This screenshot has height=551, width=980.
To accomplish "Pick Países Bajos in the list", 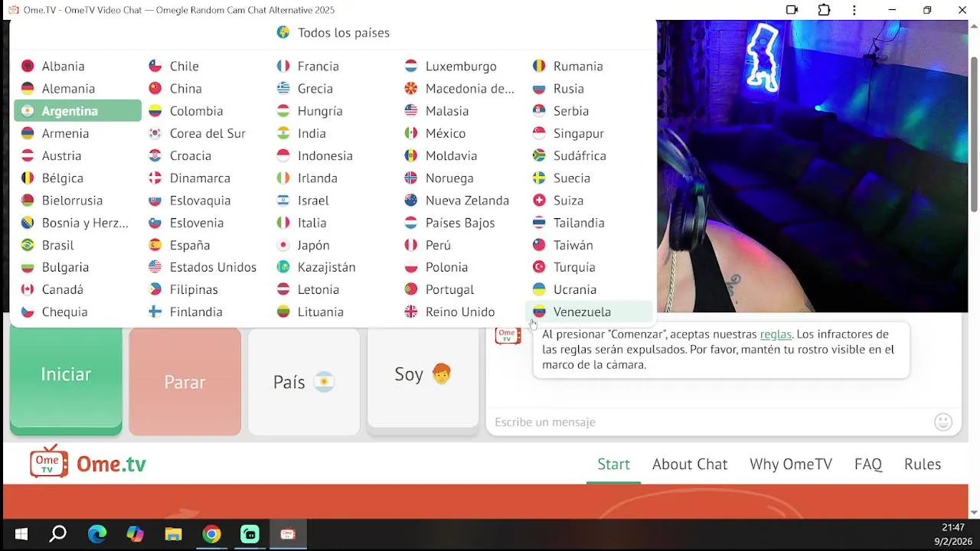I will 461,223.
